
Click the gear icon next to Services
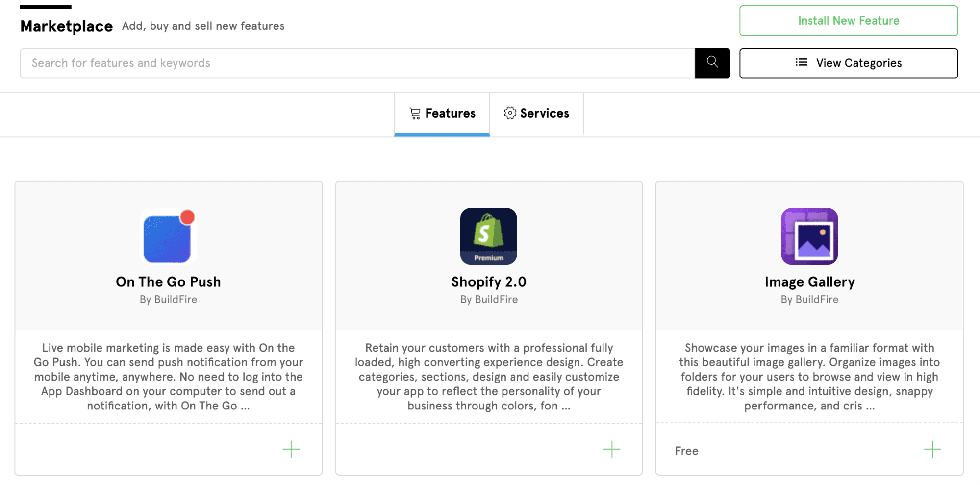point(510,113)
